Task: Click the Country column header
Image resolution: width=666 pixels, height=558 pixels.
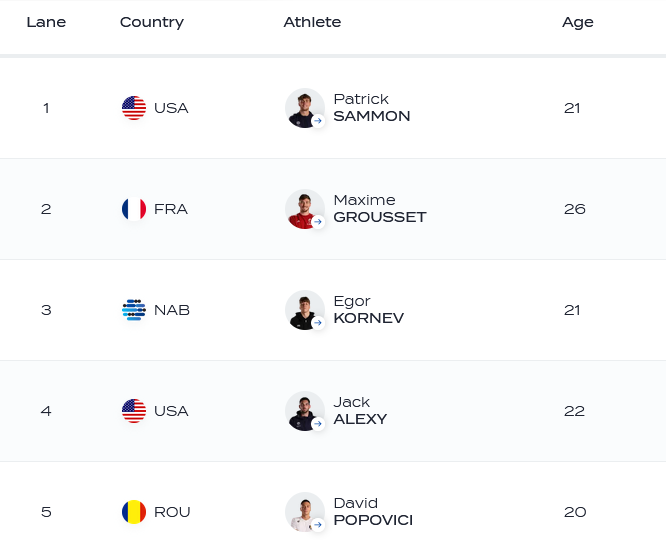Action: [152, 22]
